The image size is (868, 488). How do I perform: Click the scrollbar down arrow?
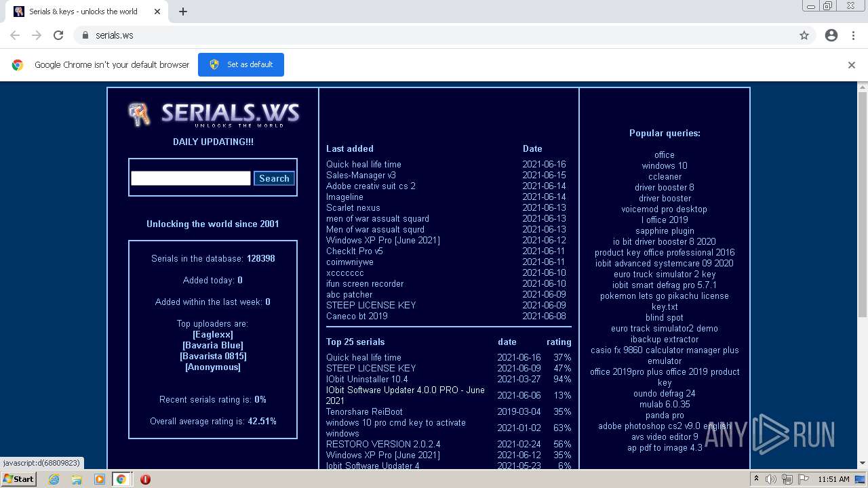[863, 464]
